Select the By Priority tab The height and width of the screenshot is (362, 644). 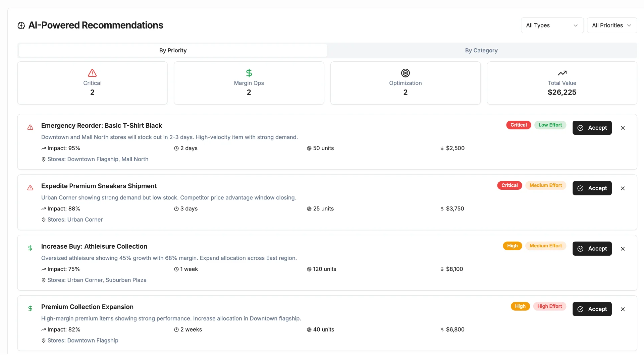(172, 50)
